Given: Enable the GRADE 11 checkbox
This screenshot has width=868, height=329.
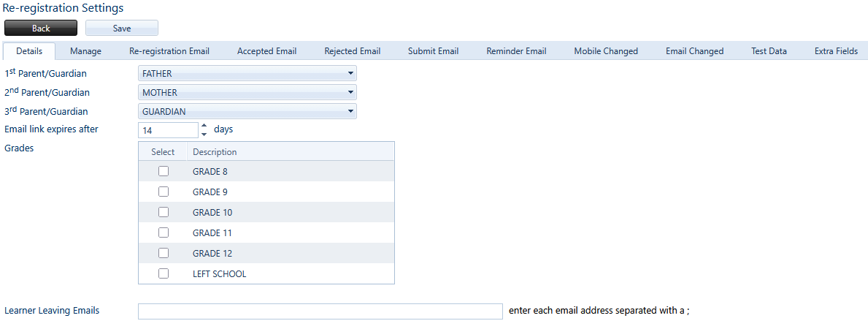Looking at the screenshot, I should pyautogui.click(x=164, y=232).
